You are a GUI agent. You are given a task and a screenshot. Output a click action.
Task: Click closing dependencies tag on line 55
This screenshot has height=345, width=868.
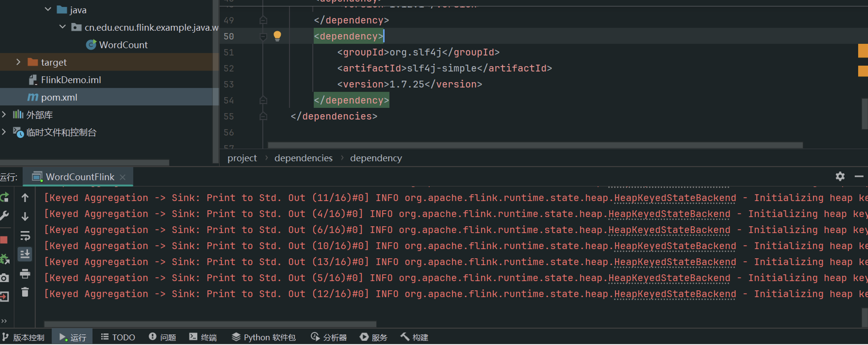(334, 116)
